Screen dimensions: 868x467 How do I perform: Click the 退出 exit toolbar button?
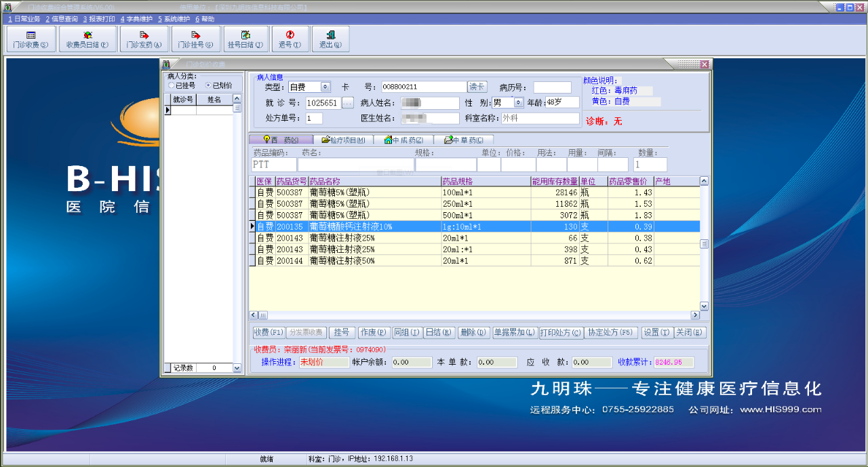tap(330, 39)
